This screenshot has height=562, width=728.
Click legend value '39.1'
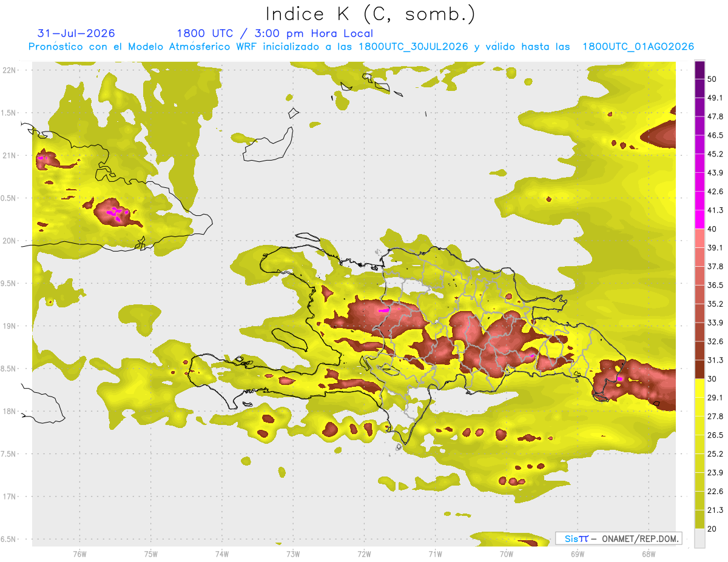(x=715, y=248)
